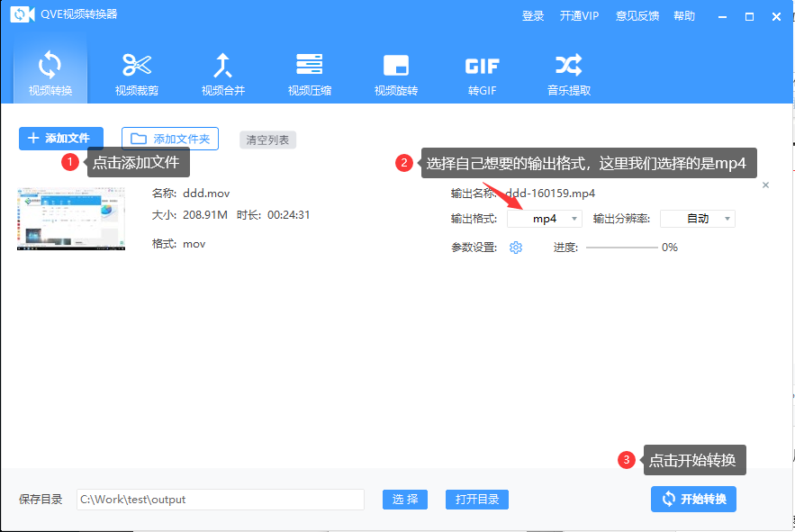Open the 视频旋转 rotate tool

click(x=395, y=73)
